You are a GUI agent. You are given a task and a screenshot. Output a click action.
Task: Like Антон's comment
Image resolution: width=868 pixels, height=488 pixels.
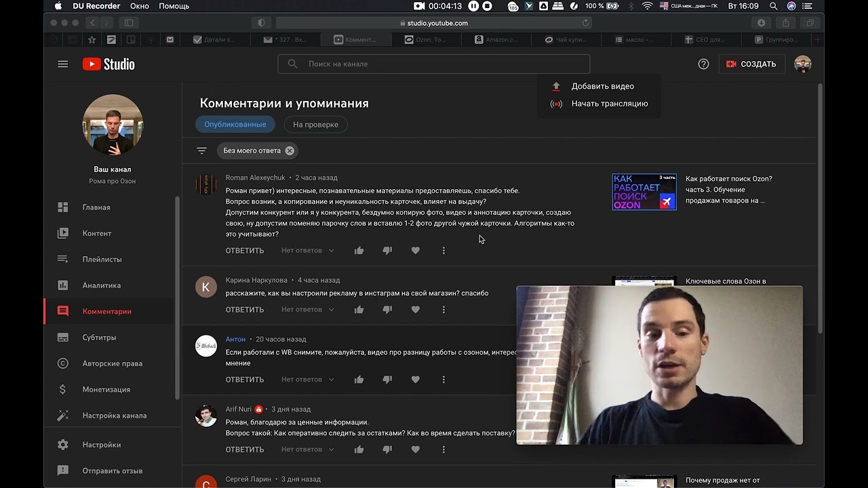[359, 380]
